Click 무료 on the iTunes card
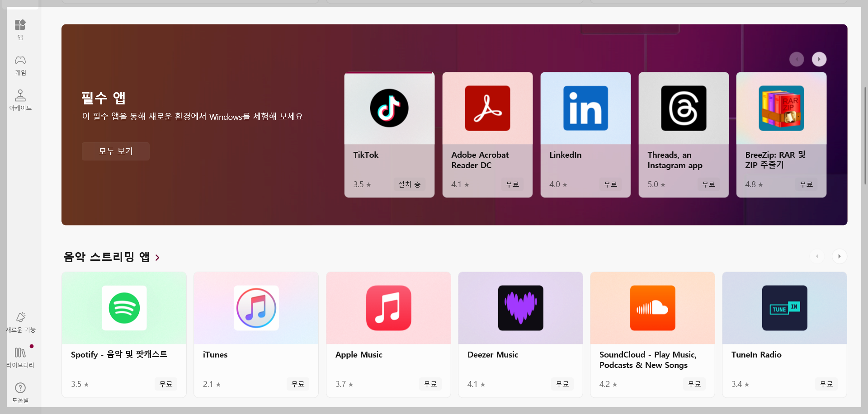 298,384
